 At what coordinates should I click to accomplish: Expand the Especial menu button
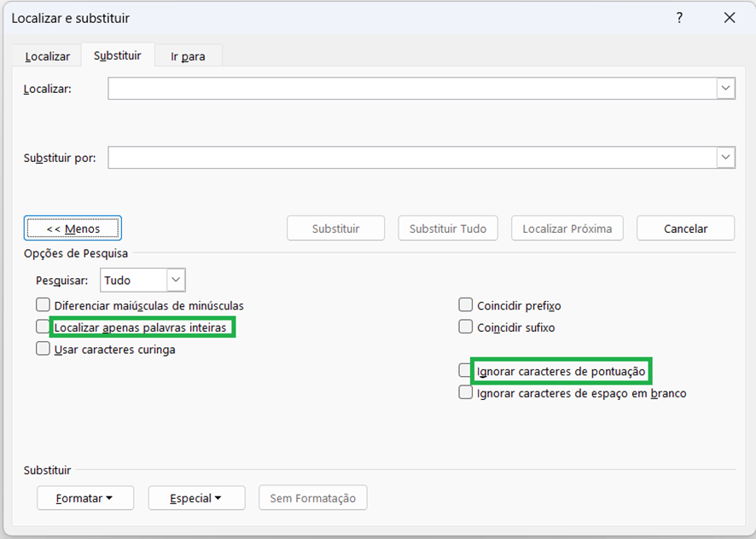click(196, 498)
